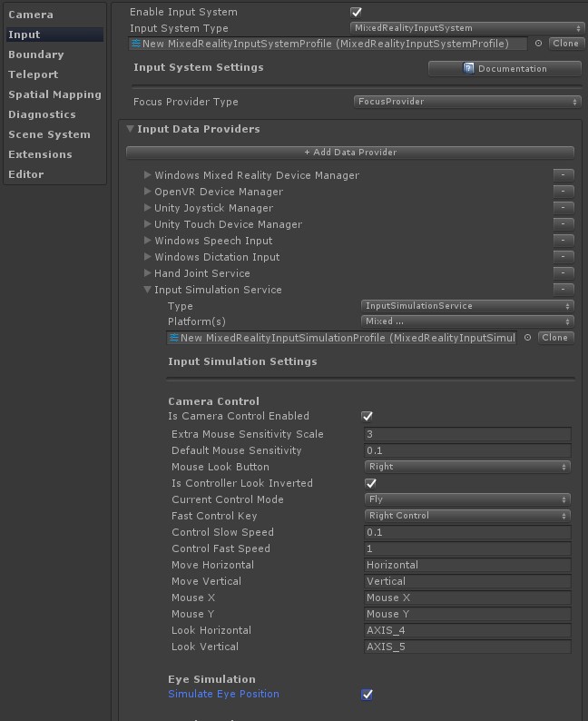Toggle the Simulate Eye Position checkbox
The height and width of the screenshot is (721, 588).
[x=367, y=694]
